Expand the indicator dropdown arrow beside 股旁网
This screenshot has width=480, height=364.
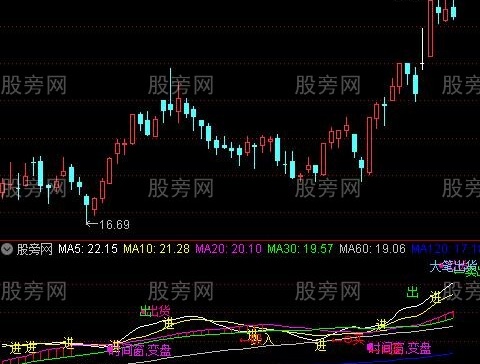pyautogui.click(x=7, y=249)
